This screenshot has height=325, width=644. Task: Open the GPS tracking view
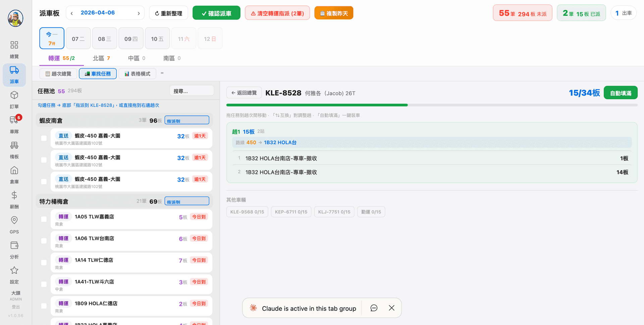[14, 224]
